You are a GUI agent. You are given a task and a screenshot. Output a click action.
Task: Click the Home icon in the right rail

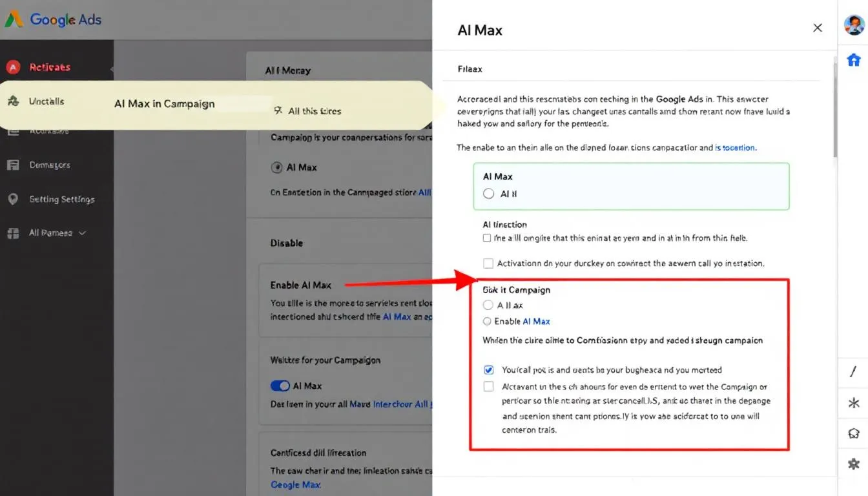(854, 59)
